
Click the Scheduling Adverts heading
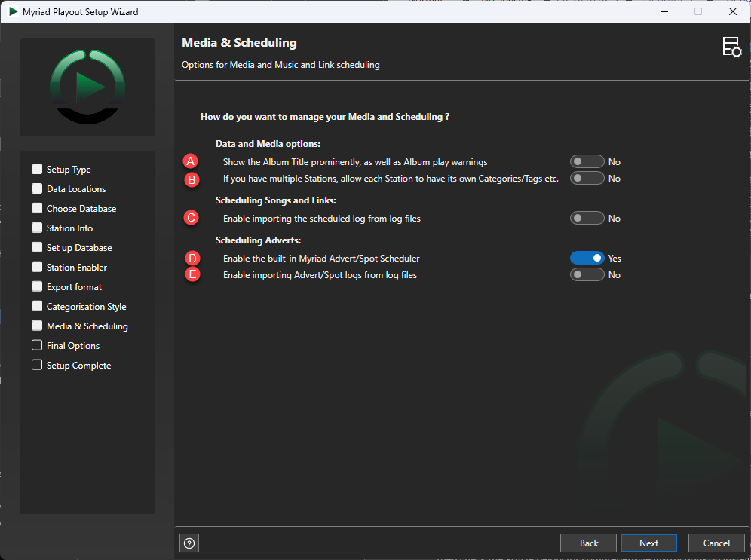click(x=258, y=240)
